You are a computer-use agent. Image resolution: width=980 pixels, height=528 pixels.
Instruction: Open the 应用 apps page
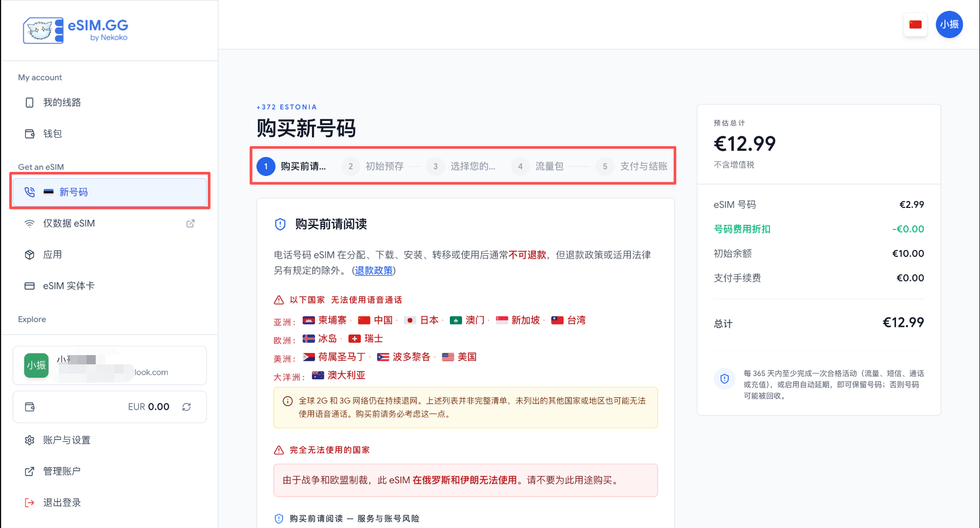[x=109, y=255]
